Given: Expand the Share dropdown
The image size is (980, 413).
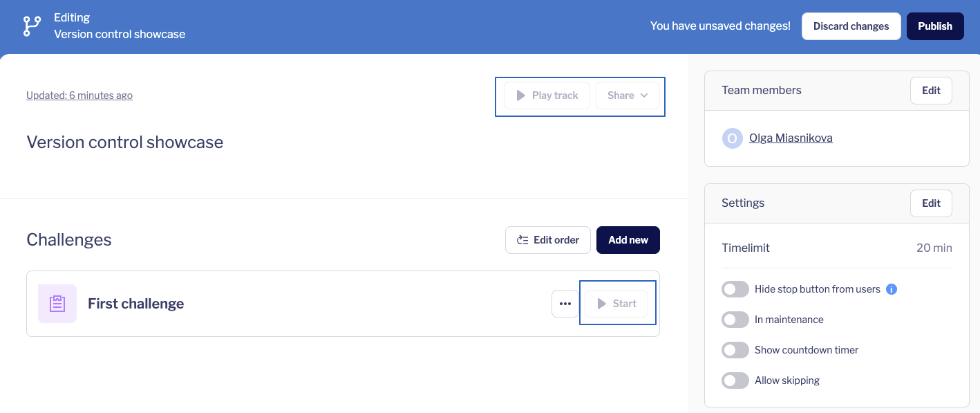Looking at the screenshot, I should click(628, 95).
